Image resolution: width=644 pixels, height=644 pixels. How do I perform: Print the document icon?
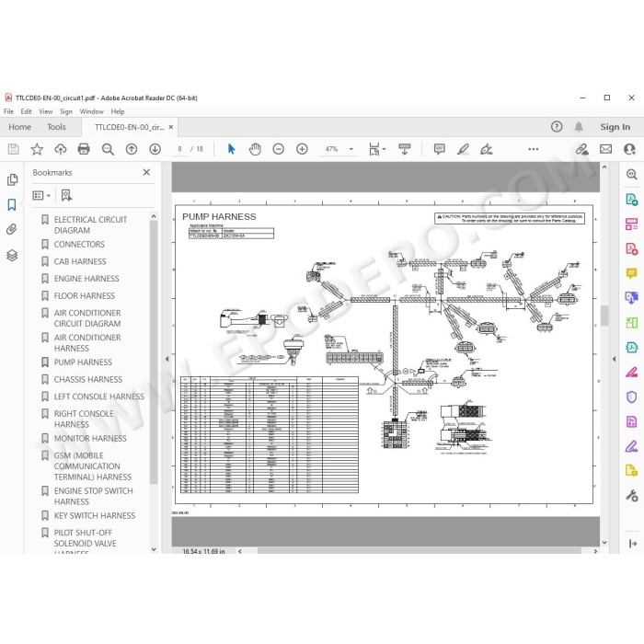pos(84,149)
